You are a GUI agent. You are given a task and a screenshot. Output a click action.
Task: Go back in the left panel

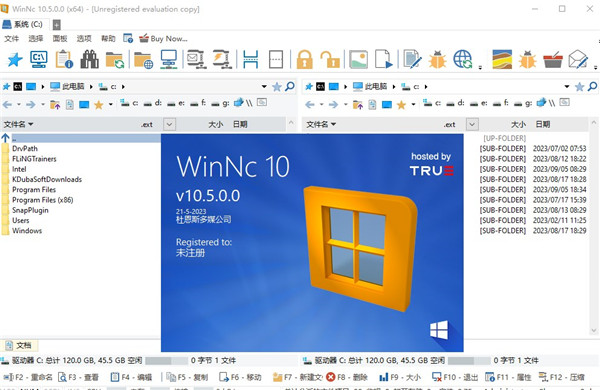point(7,104)
